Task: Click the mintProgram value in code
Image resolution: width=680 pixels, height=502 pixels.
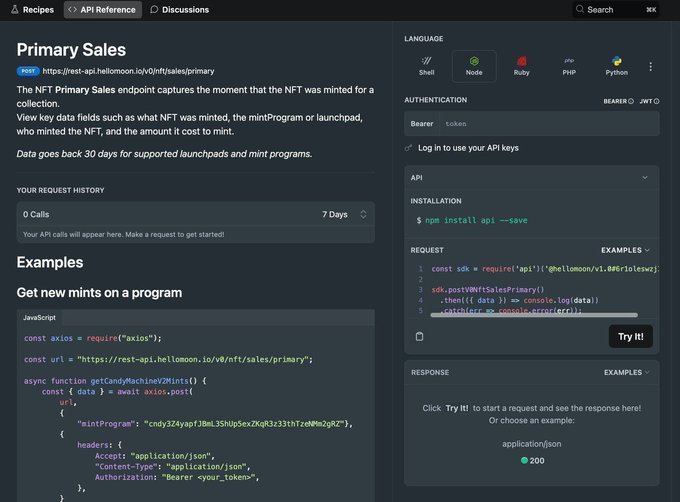Action: (244, 424)
